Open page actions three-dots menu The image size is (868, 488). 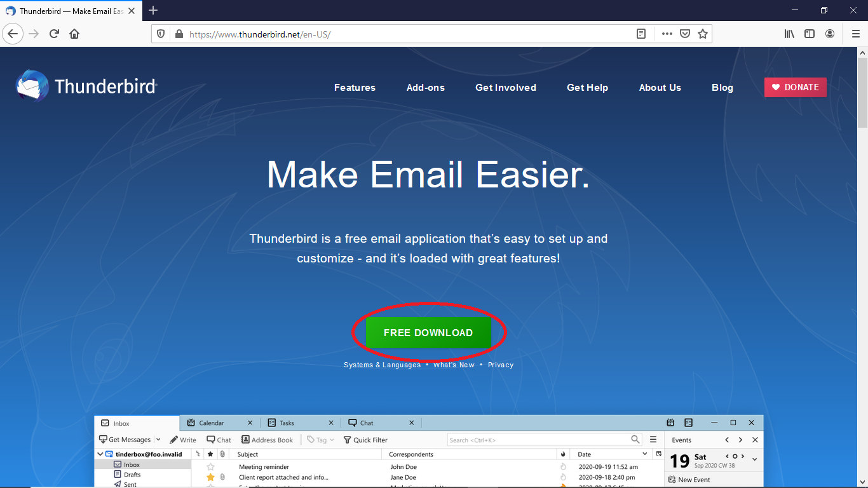pos(667,34)
